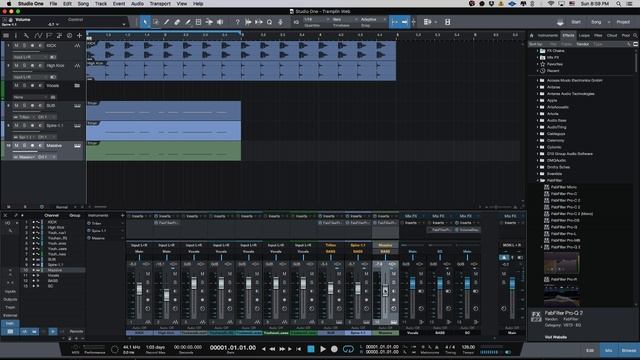This screenshot has height=360, width=640.
Task: Click the Massive channel volume fader
Action: 385,291
